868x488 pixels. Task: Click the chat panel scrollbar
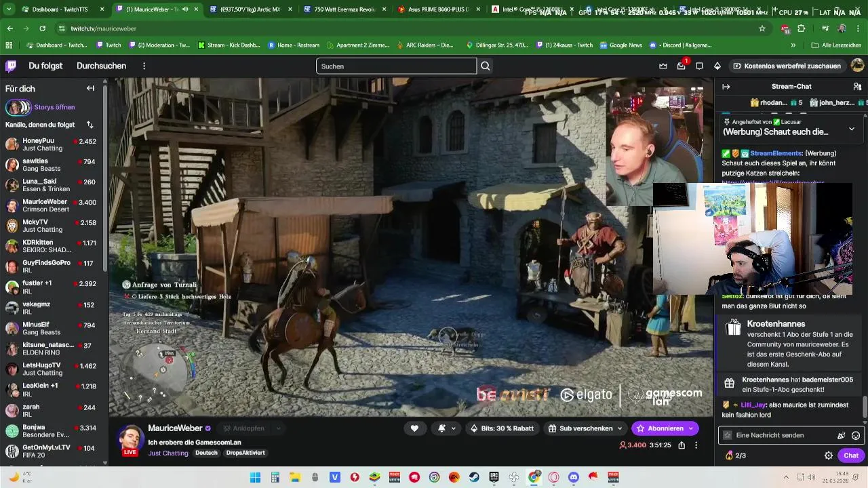coord(864,407)
